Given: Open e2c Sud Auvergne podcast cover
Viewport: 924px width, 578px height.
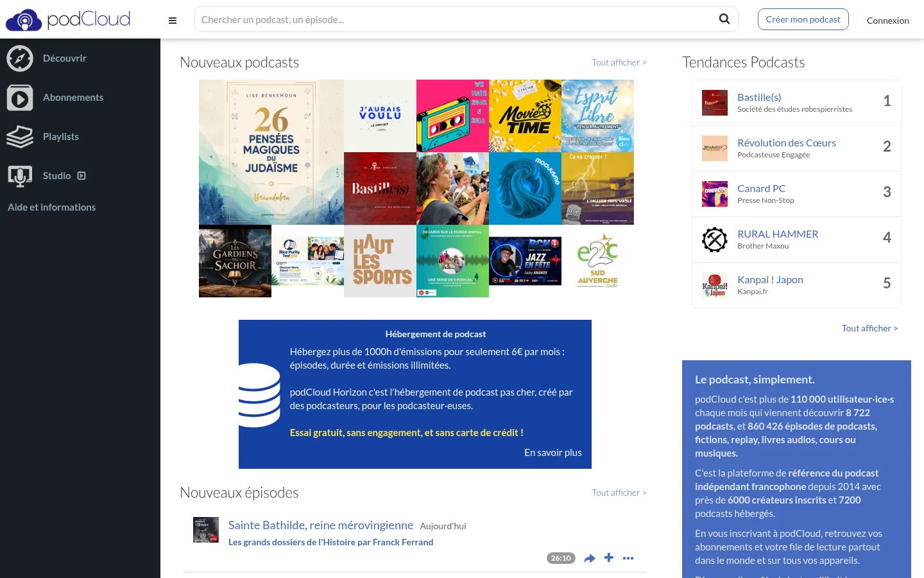Looking at the screenshot, I should pyautogui.click(x=597, y=261).
